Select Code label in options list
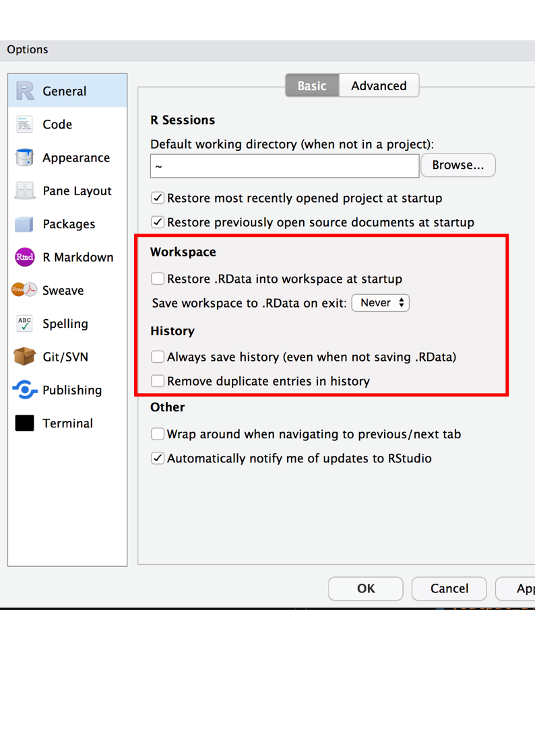The image size is (535, 756). tap(57, 125)
